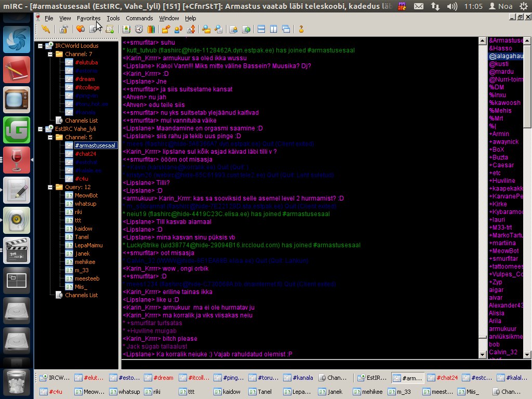Open the Channels List toolbar icon
This screenshot has width=532, height=399.
click(x=94, y=30)
